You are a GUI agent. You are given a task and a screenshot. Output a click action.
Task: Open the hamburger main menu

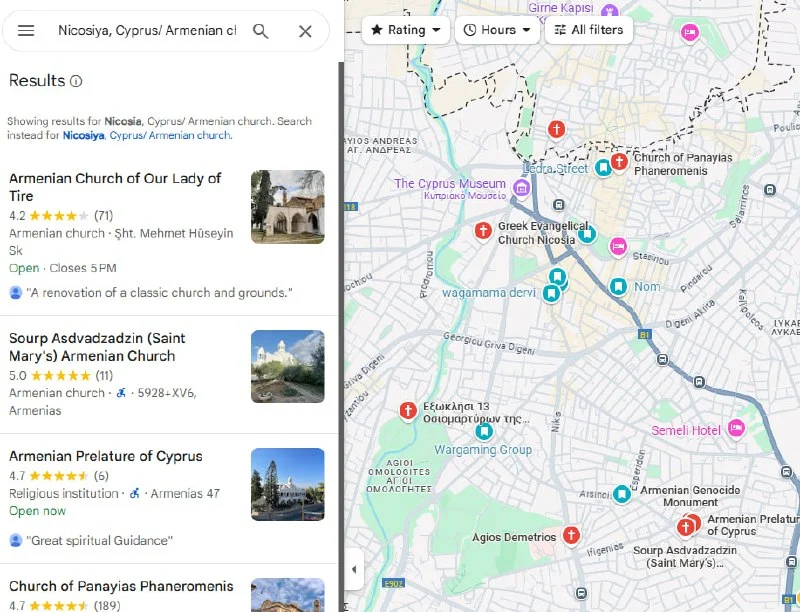pyautogui.click(x=26, y=31)
